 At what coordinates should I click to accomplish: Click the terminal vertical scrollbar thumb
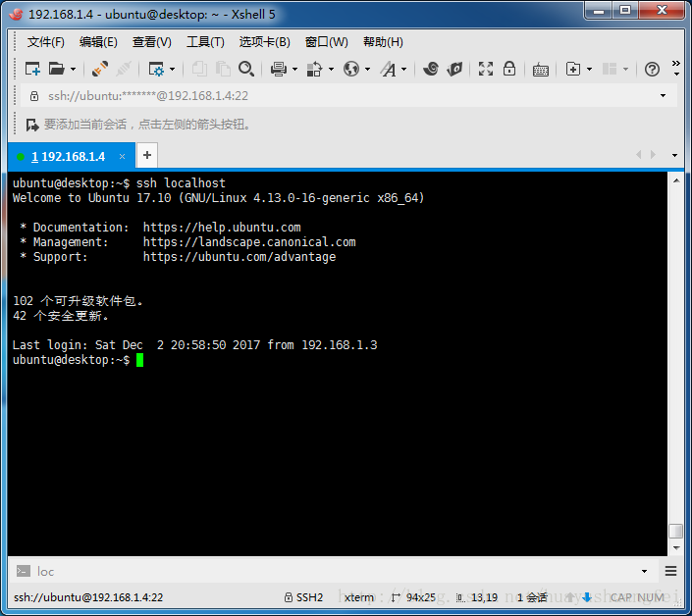coord(675,531)
